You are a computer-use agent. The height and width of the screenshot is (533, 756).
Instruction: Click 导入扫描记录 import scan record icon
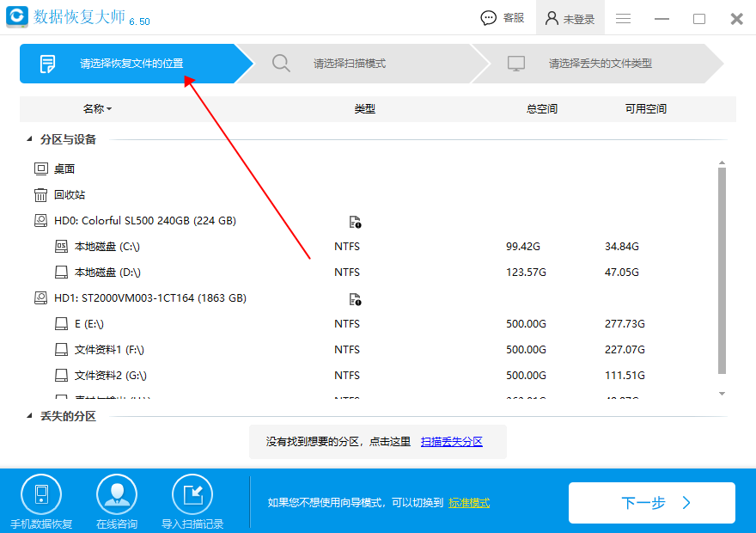[x=192, y=494]
